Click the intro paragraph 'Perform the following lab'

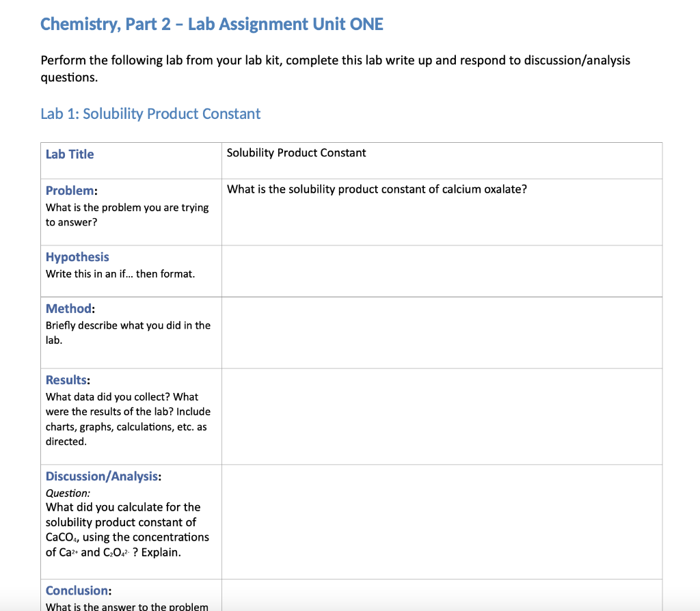335,60
